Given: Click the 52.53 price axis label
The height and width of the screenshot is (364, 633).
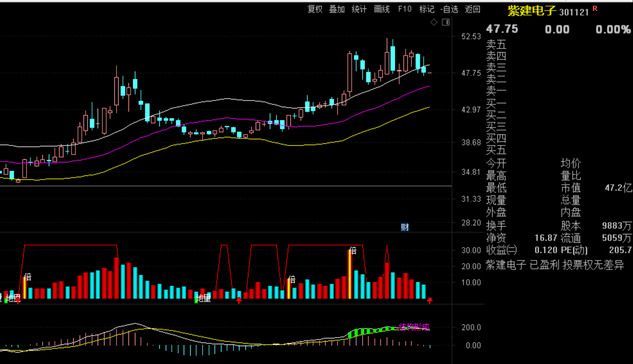Looking at the screenshot, I should 471,36.
